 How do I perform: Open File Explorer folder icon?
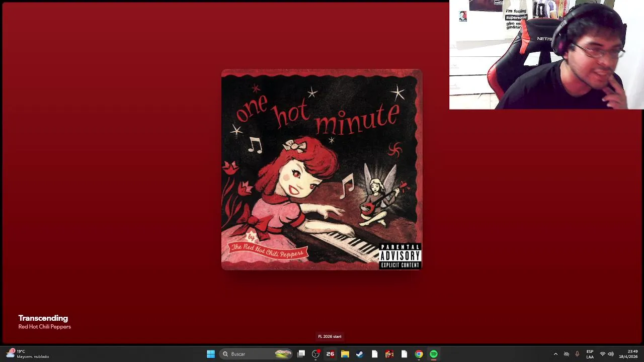345,354
